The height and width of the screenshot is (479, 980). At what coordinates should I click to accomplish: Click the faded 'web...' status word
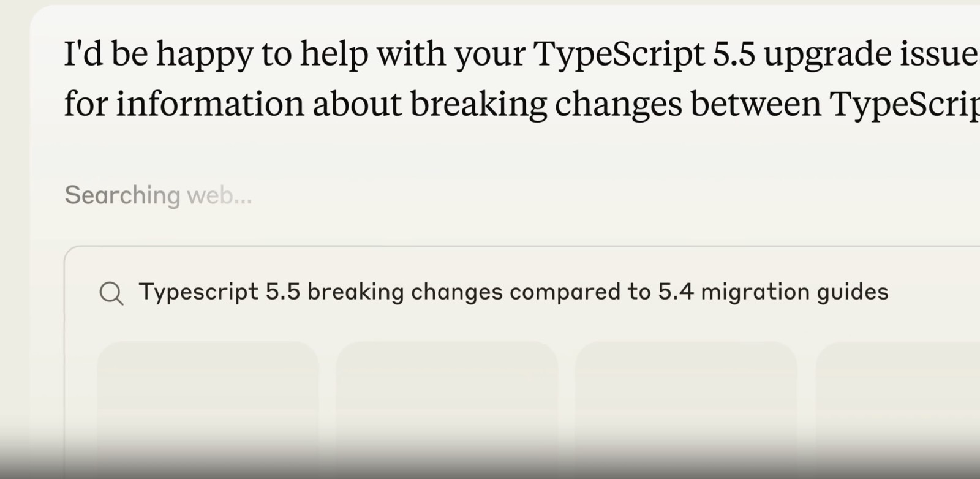219,195
